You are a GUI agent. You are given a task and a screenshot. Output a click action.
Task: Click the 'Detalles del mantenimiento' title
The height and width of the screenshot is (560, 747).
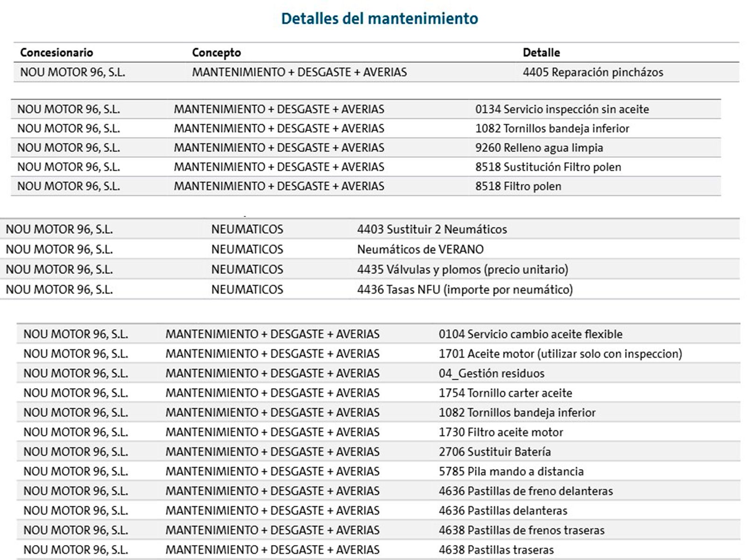(380, 19)
